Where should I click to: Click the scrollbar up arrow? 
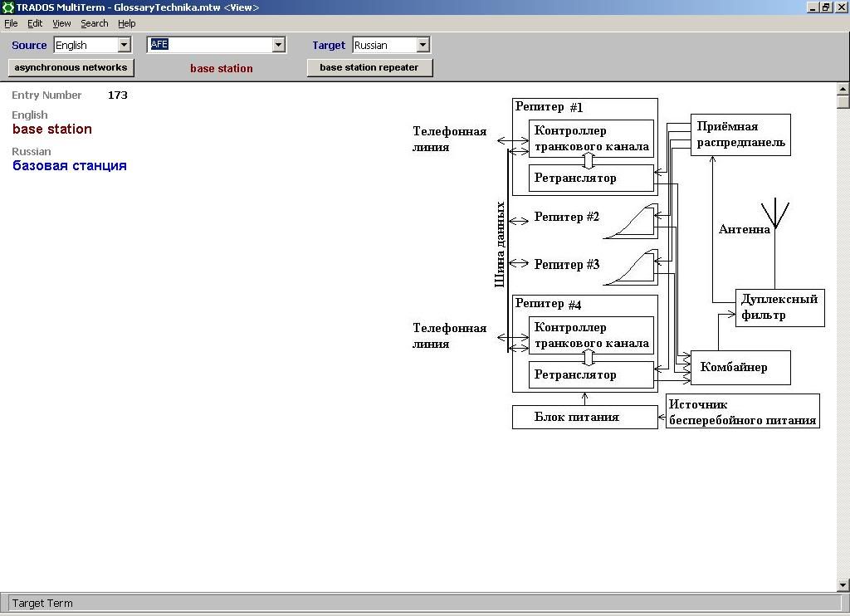[x=843, y=88]
